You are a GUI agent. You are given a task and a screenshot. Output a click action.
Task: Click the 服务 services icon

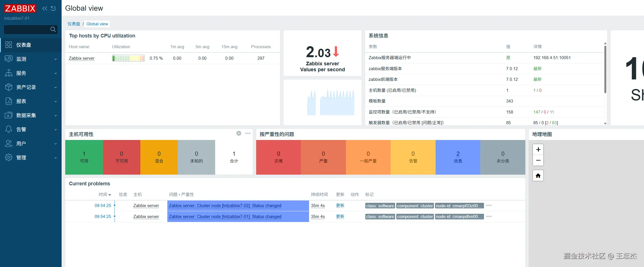tap(9, 73)
